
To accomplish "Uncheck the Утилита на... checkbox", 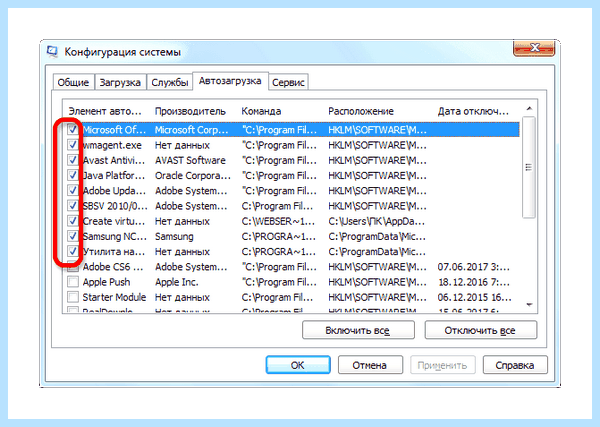I will pos(73,251).
